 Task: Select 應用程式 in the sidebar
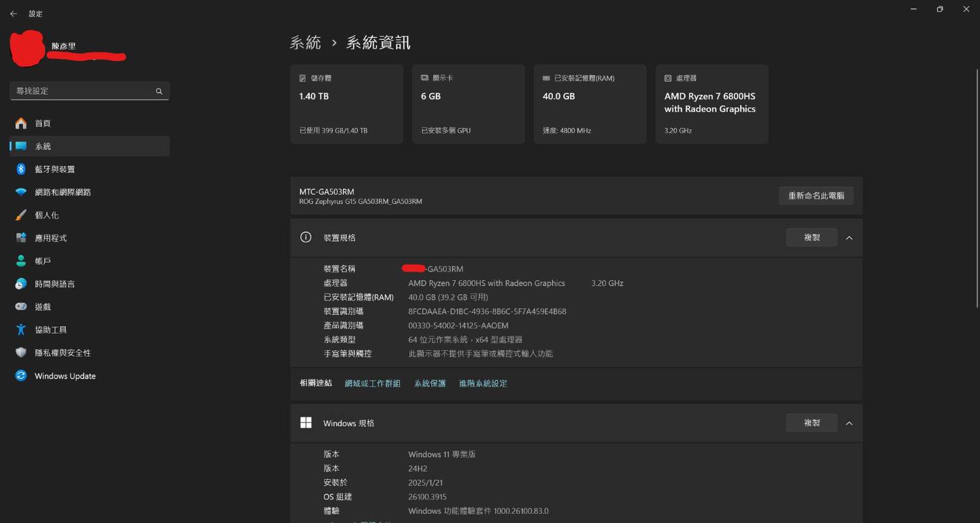pos(90,238)
